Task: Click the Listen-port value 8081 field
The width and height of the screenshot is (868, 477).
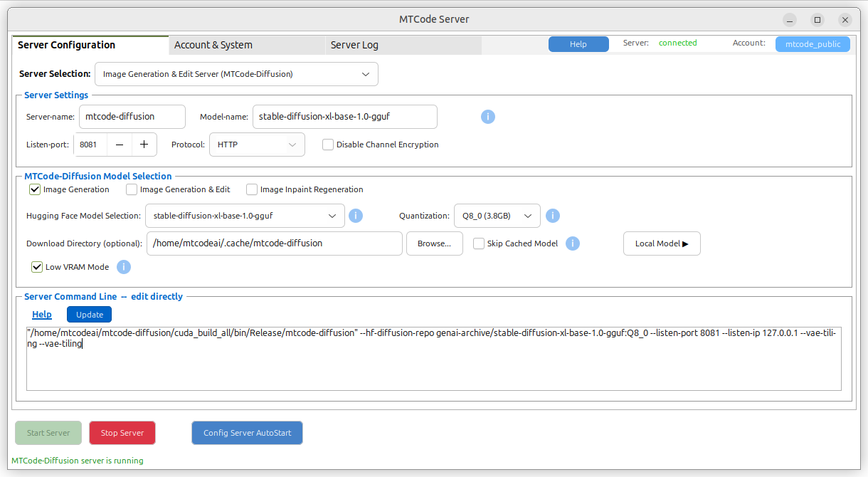Action: click(90, 145)
